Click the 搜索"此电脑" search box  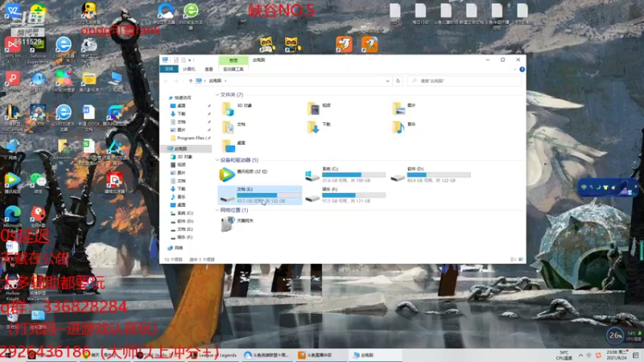tap(465, 81)
